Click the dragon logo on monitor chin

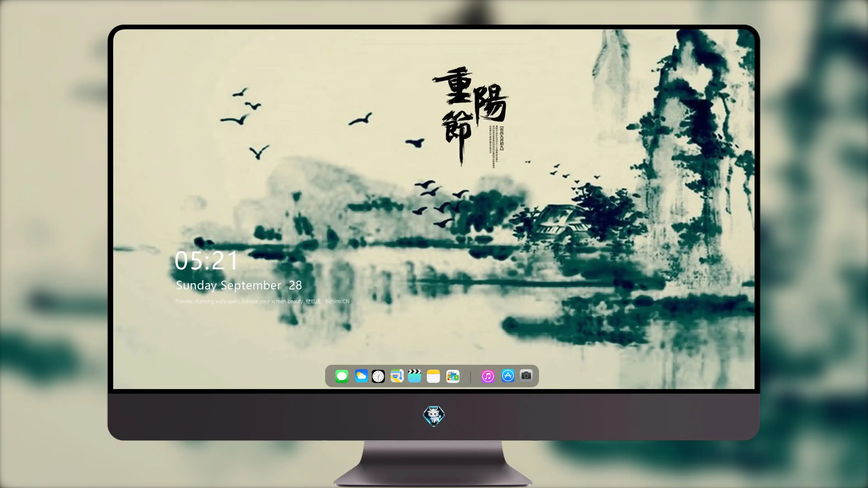pyautogui.click(x=434, y=416)
